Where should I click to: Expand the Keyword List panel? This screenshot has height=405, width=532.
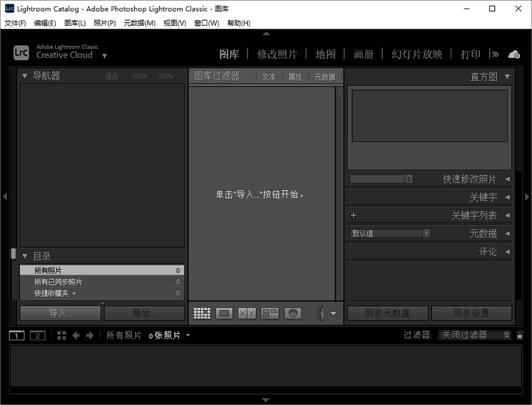(507, 215)
